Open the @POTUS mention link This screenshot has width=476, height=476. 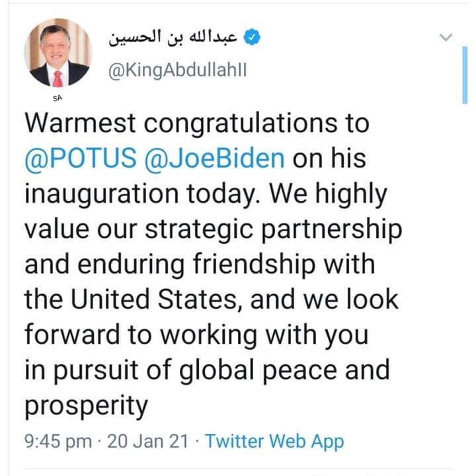pos(81,159)
